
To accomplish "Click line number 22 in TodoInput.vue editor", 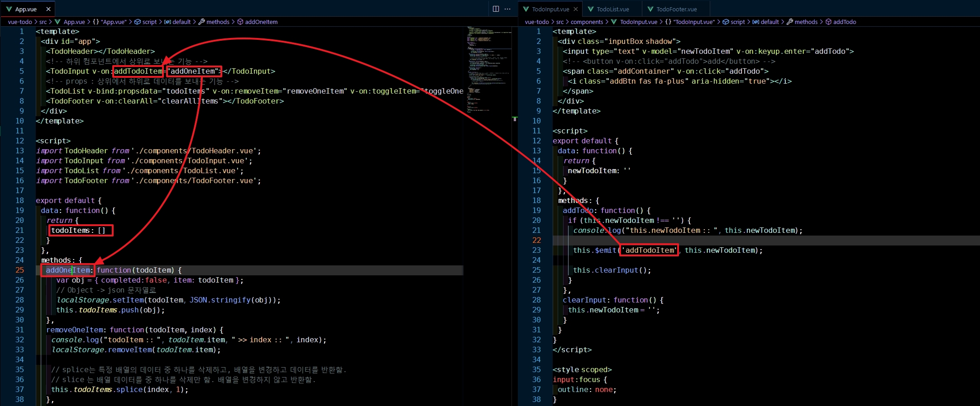I will 536,240.
